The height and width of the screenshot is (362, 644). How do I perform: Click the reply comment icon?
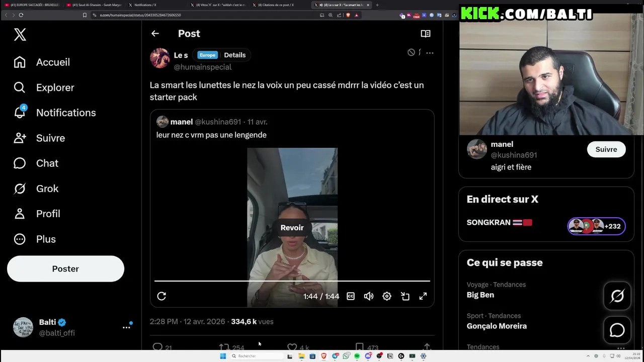click(157, 347)
